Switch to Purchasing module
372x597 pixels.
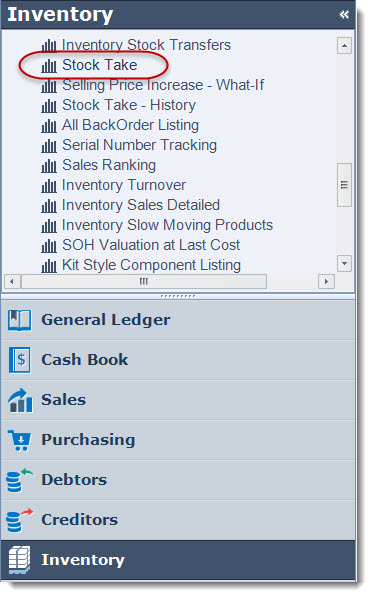(178, 440)
